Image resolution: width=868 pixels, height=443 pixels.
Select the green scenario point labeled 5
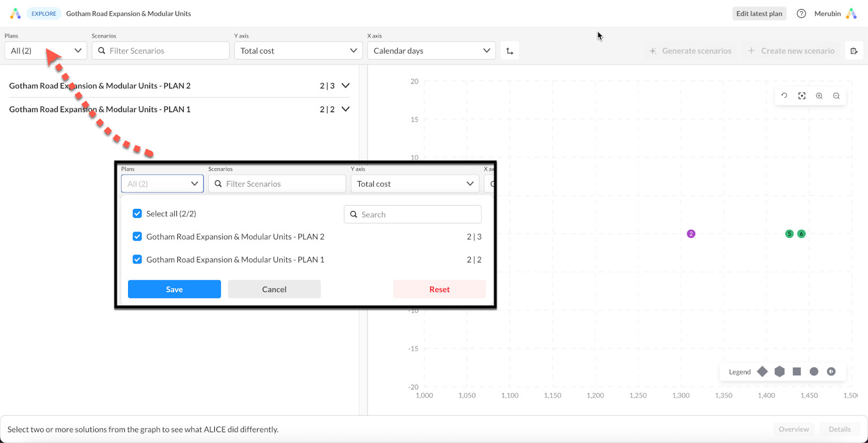[x=789, y=234]
